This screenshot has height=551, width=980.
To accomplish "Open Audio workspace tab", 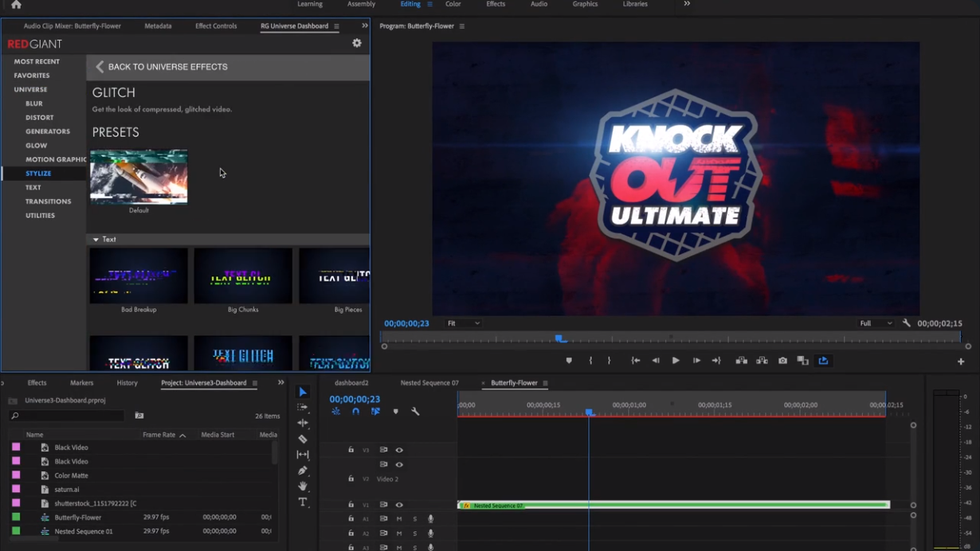I will coord(539,4).
